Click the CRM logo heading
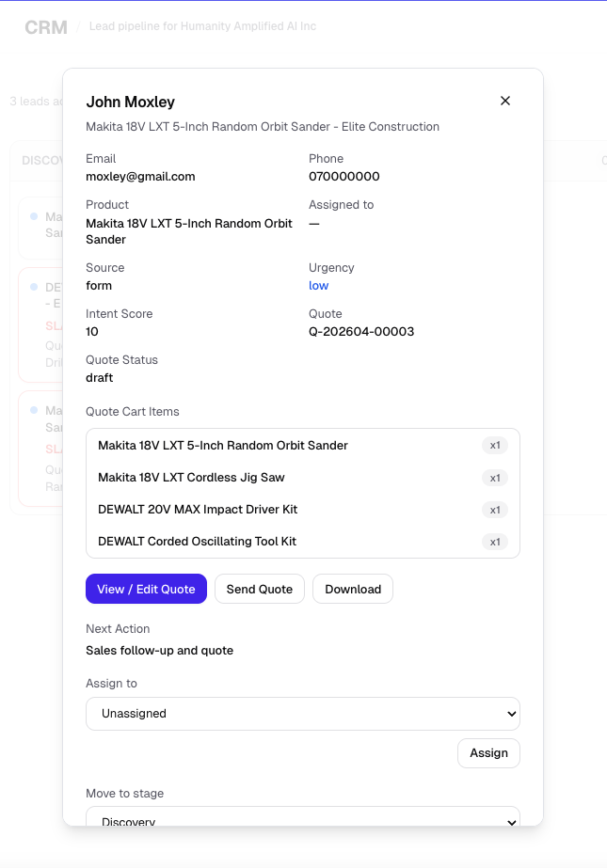This screenshot has height=868, width=607. pos(46,27)
